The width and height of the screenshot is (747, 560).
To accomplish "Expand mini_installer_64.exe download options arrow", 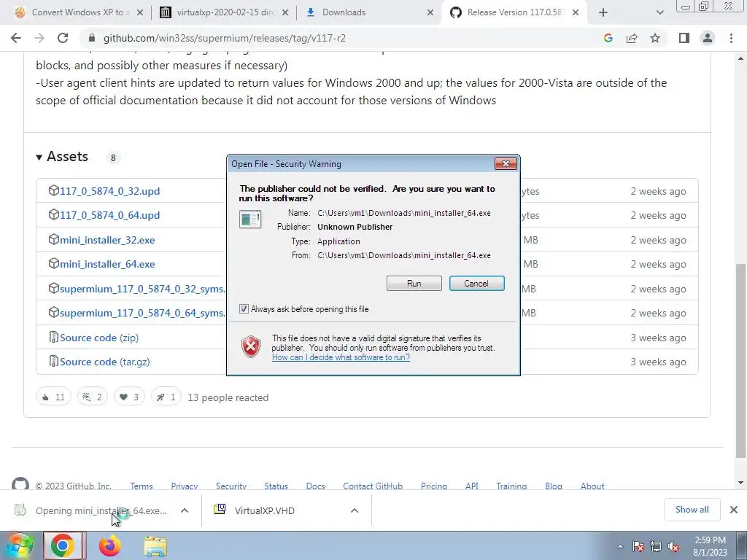I will [185, 510].
